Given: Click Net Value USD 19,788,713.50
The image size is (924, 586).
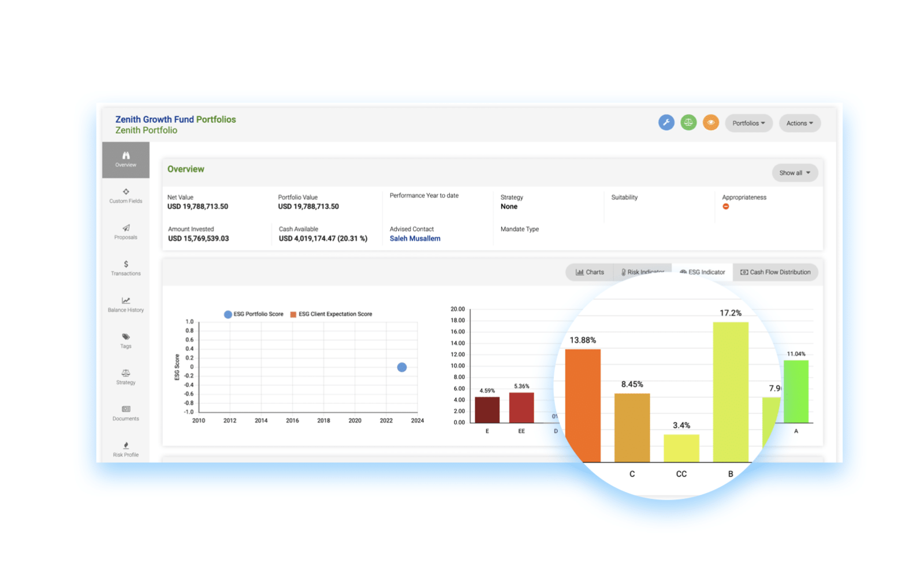Looking at the screenshot, I should click(x=198, y=207).
